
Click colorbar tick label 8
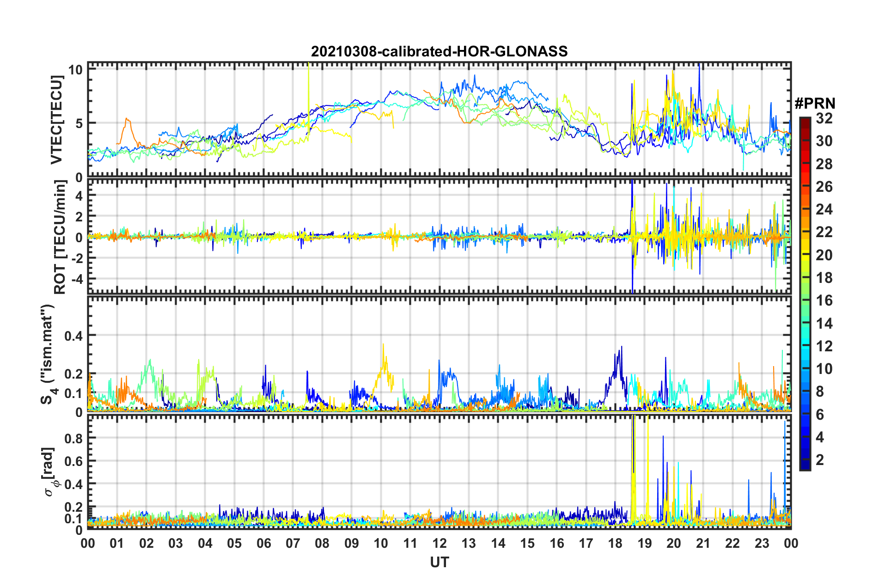tap(820, 392)
